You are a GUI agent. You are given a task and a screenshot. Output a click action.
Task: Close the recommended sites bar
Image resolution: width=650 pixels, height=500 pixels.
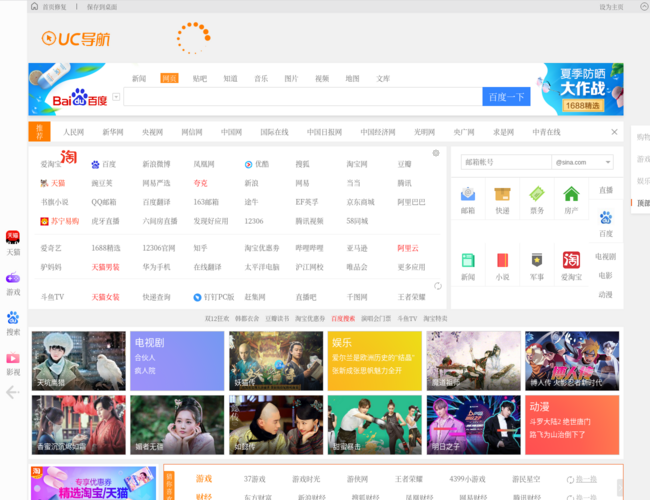[x=614, y=132]
